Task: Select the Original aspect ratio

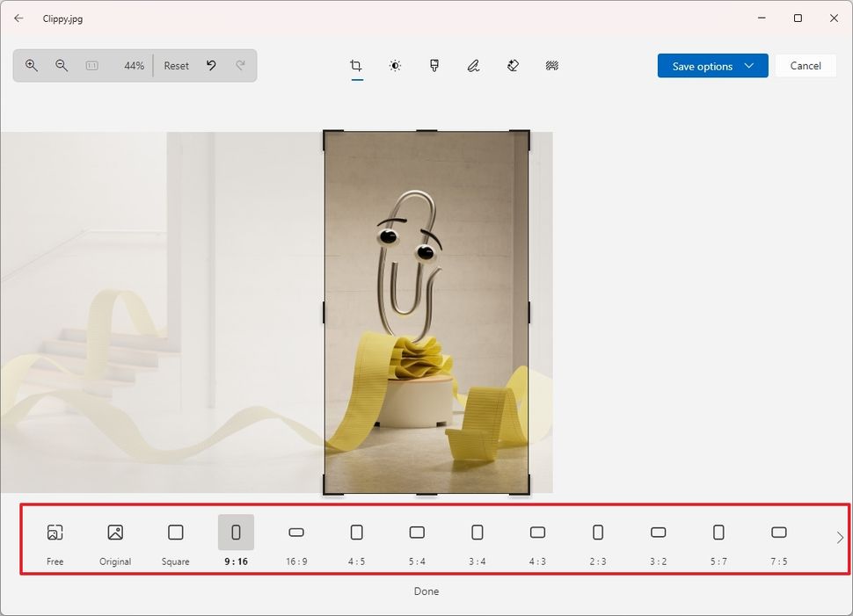Action: (114, 538)
